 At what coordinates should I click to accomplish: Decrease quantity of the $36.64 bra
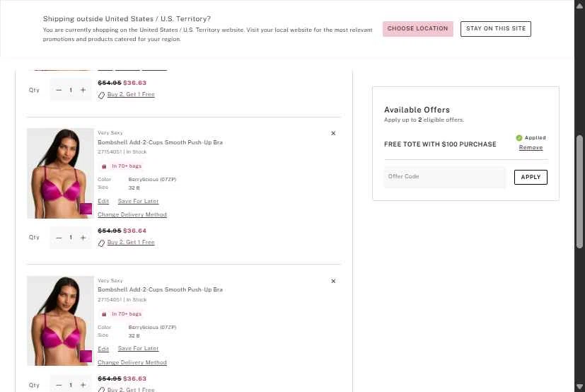[x=59, y=238]
